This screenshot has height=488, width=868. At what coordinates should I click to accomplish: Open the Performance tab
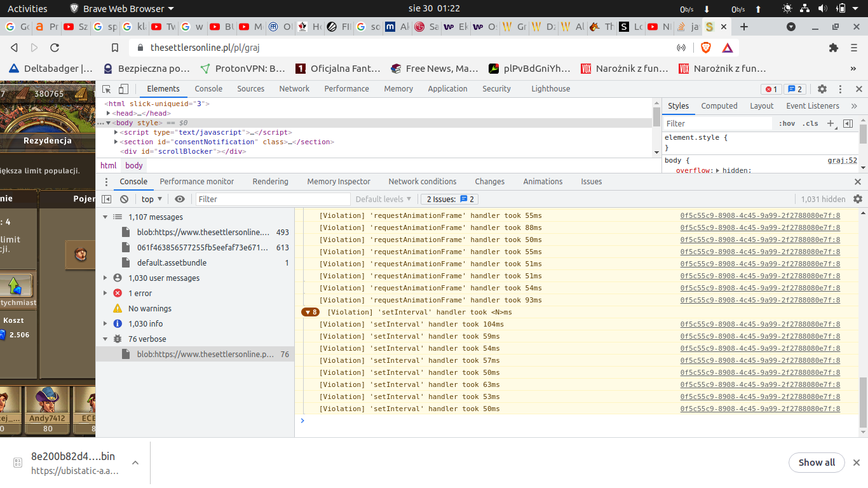[346, 89]
